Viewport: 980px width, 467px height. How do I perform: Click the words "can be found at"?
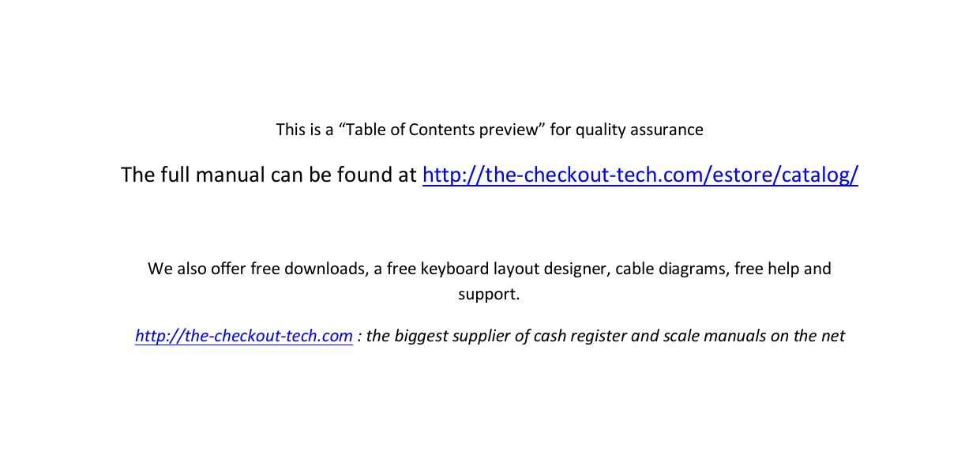tap(343, 175)
